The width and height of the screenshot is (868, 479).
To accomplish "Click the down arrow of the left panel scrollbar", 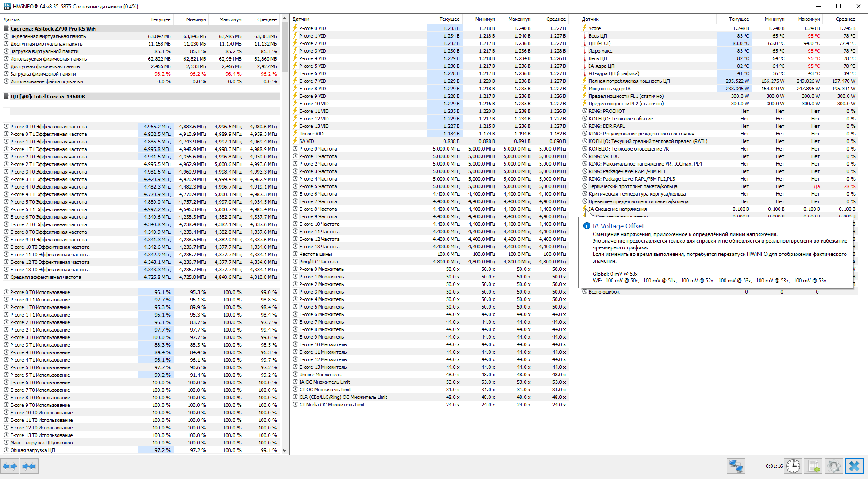I will [x=285, y=451].
